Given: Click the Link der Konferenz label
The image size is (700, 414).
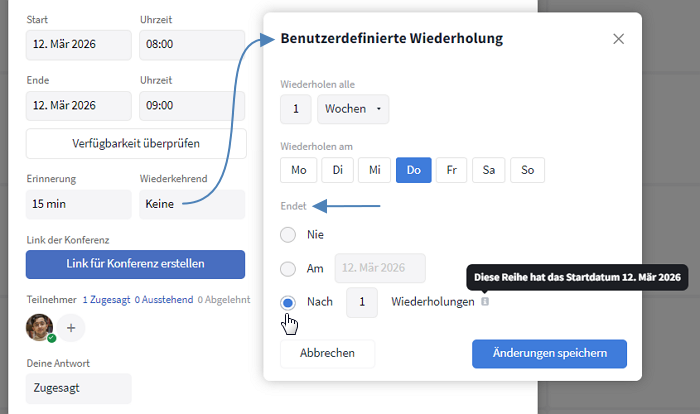Looking at the screenshot, I should 68,240.
